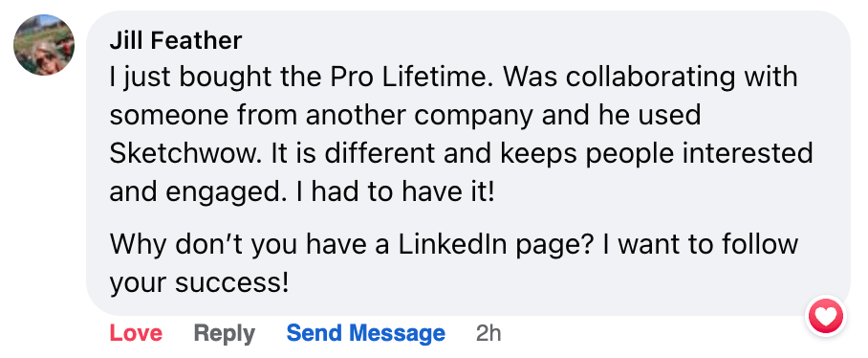Click the red heart reaction badge
Image resolution: width=868 pixels, height=358 pixels.
point(826,317)
